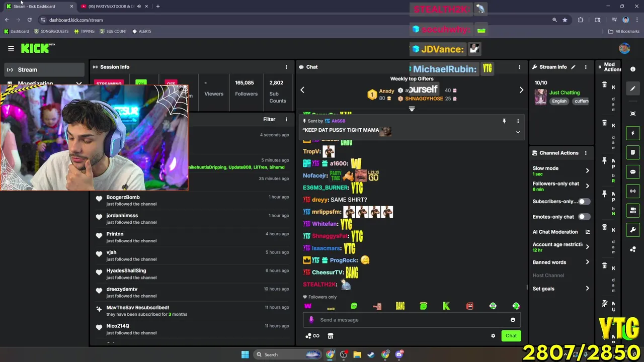Click the first trash icon in Mod Actions
Image resolution: width=644 pixels, height=362 pixels.
(x=605, y=85)
